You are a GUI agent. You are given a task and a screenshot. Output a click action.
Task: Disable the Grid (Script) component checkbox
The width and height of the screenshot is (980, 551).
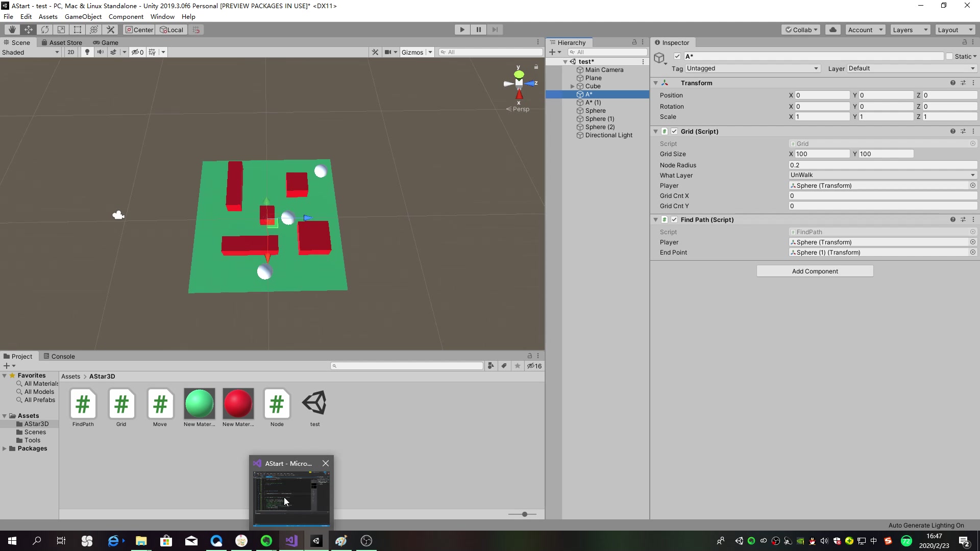coord(674,131)
